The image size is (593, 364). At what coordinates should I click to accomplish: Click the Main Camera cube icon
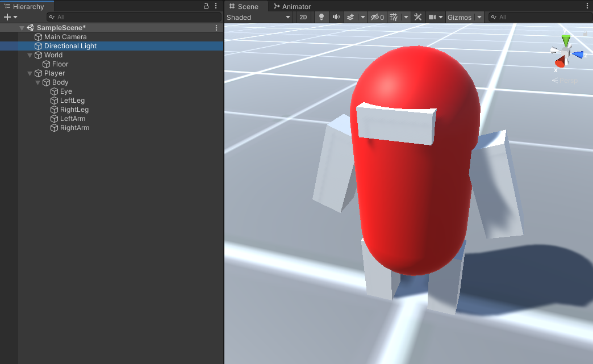coord(38,37)
